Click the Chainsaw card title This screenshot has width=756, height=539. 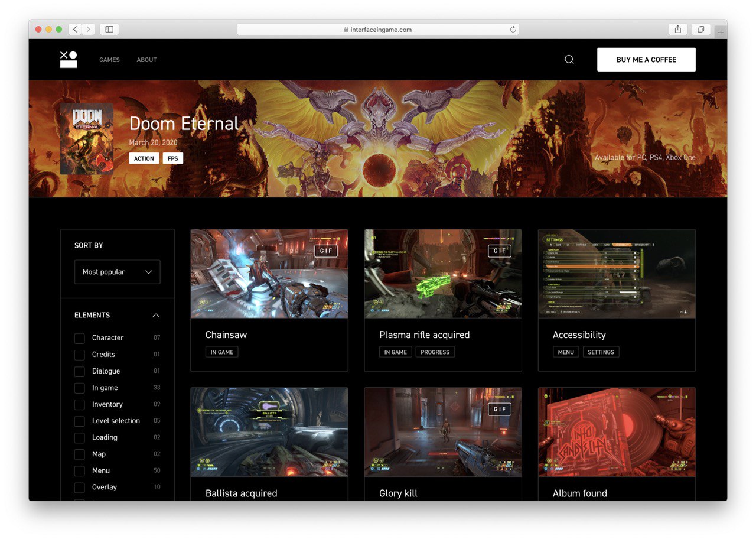[x=226, y=335]
